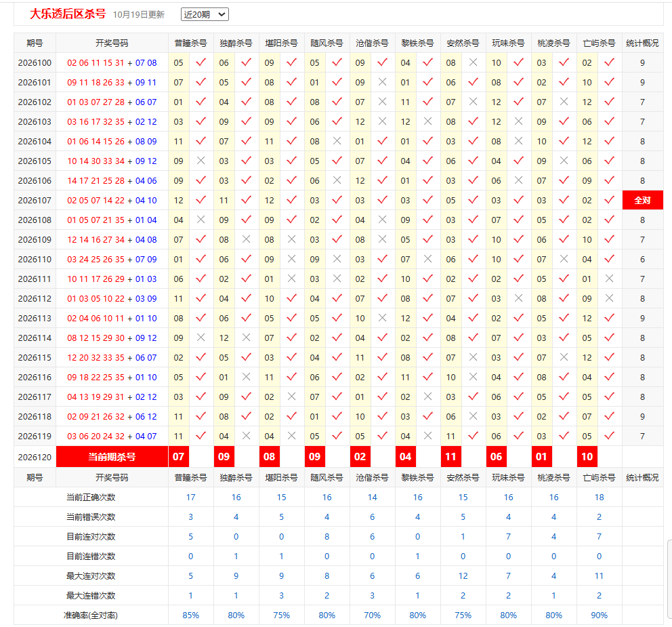Select period number 2026120
The image size is (672, 627).
click(35, 457)
